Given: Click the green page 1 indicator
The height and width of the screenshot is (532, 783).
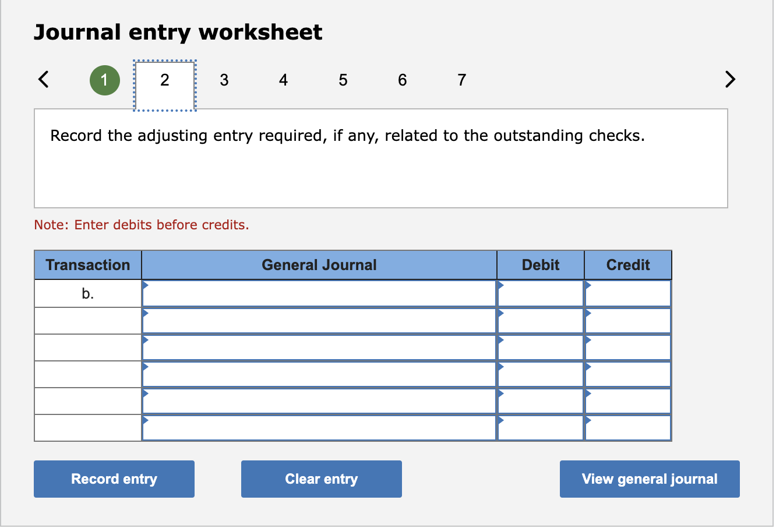Looking at the screenshot, I should point(104,80).
